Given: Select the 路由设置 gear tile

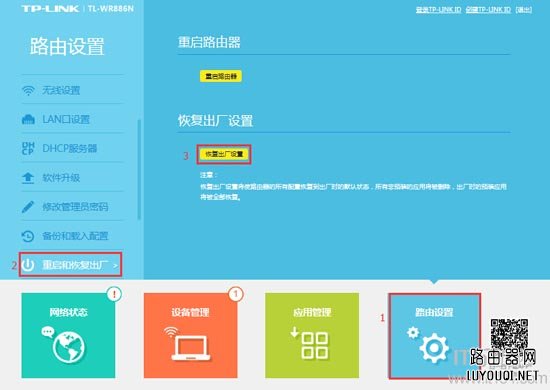Looking at the screenshot, I should (x=434, y=336).
